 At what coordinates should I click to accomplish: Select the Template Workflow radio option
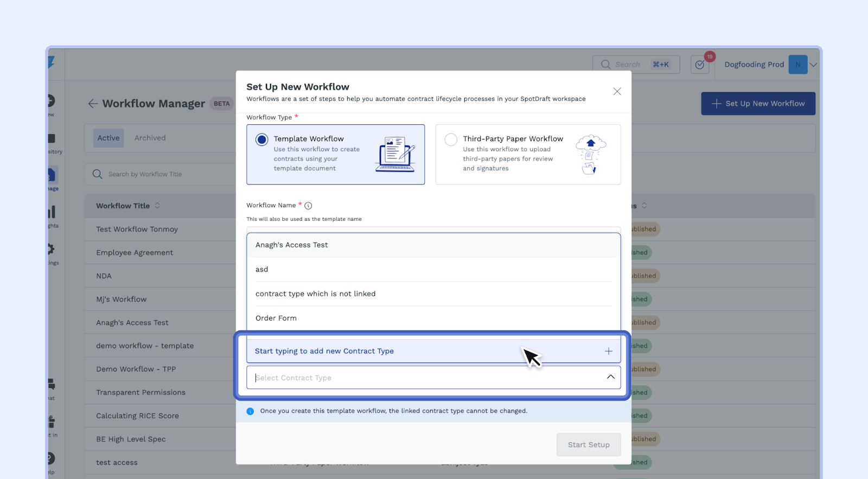tap(262, 140)
